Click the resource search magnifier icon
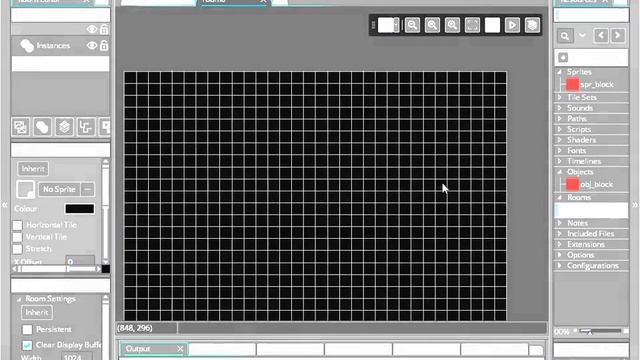 coord(565,36)
